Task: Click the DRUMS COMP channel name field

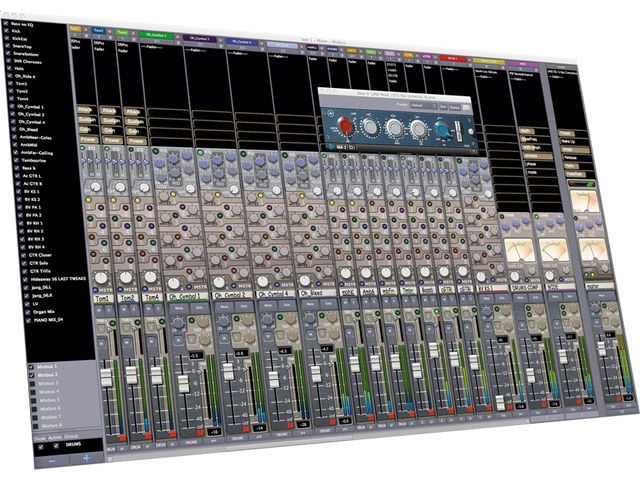Action: click(x=527, y=288)
